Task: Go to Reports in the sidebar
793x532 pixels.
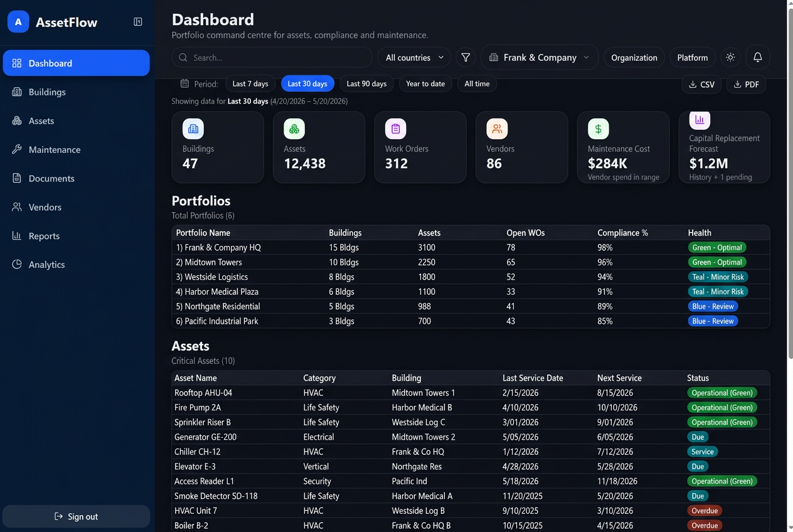Action: (x=77, y=236)
